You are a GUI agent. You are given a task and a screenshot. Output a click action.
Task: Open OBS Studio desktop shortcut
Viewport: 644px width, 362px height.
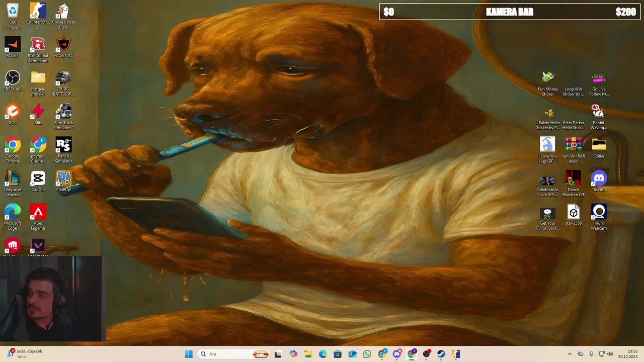[13, 81]
